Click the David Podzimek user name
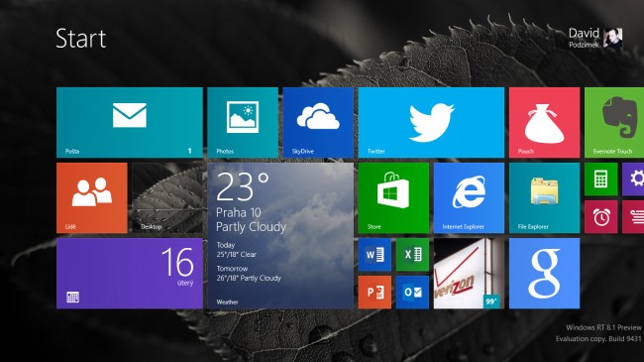The height and width of the screenshot is (362, 644). point(584,38)
